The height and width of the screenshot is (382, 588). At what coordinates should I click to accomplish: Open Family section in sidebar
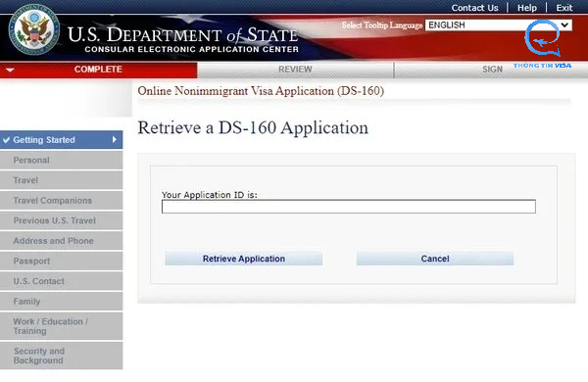pos(61,302)
